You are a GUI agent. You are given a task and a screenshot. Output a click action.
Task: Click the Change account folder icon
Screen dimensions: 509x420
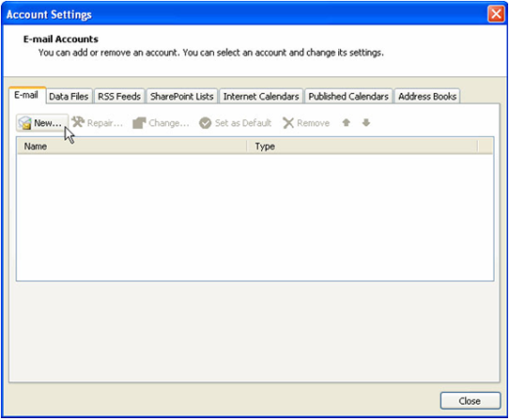(x=139, y=123)
